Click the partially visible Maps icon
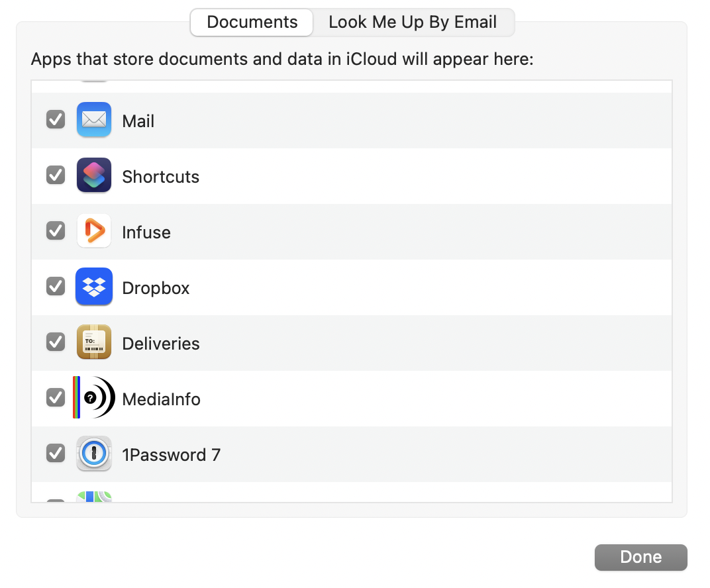 93,497
